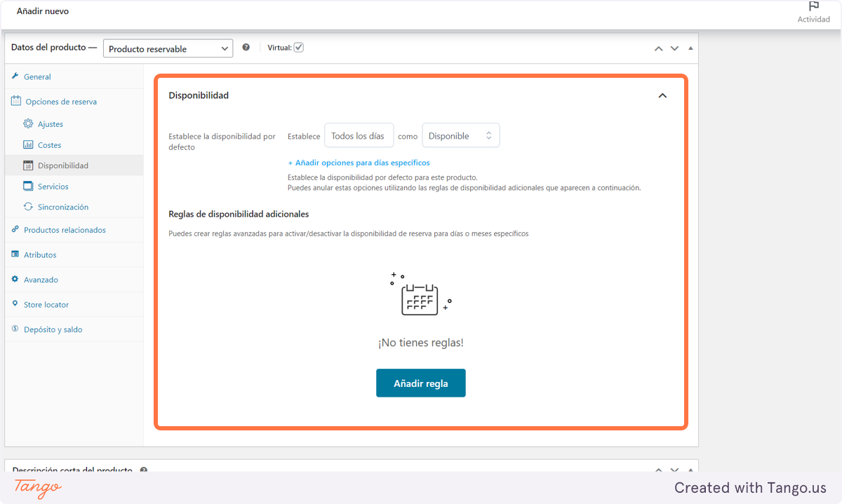Click Añadir opciones para días específicos link
842x504 pixels.
pos(359,163)
